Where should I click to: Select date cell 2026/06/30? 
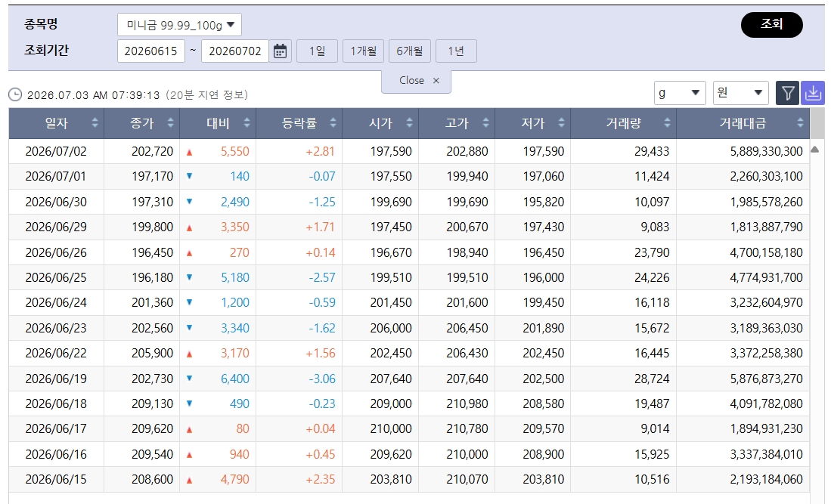tap(56, 202)
